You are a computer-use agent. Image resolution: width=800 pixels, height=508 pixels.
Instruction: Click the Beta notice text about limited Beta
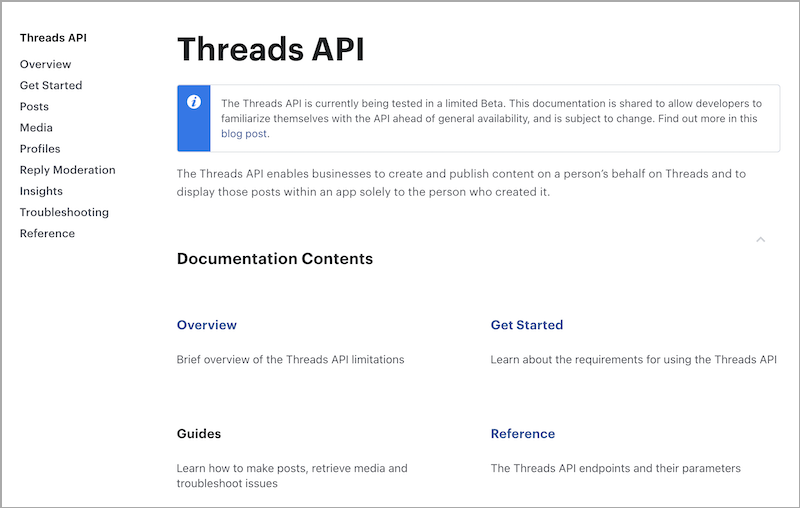pos(491,118)
